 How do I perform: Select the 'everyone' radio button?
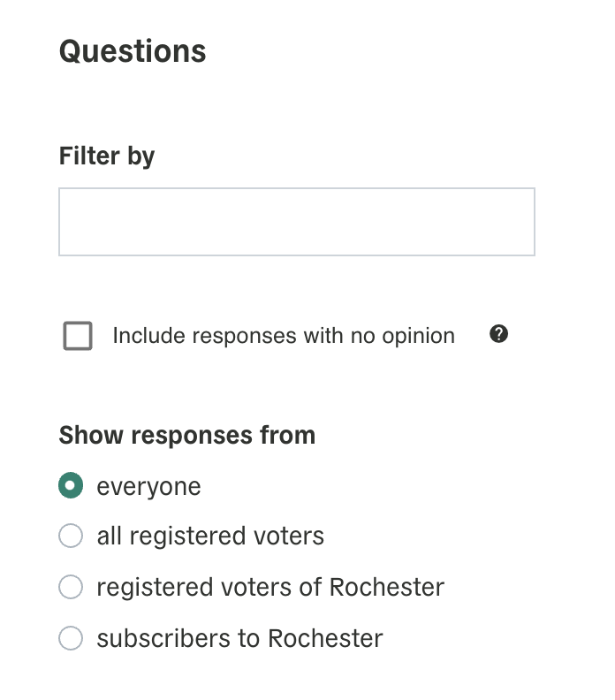click(x=71, y=485)
